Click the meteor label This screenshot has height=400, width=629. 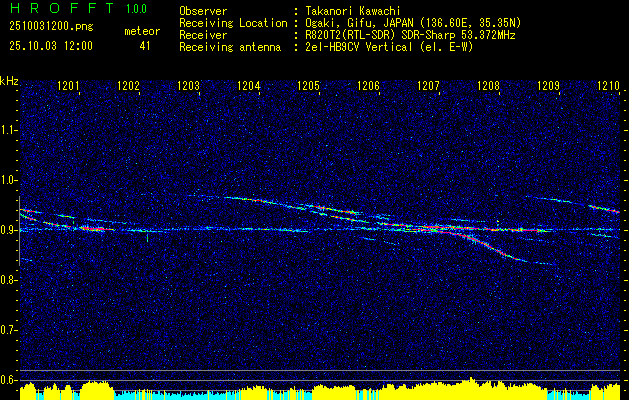(x=142, y=31)
